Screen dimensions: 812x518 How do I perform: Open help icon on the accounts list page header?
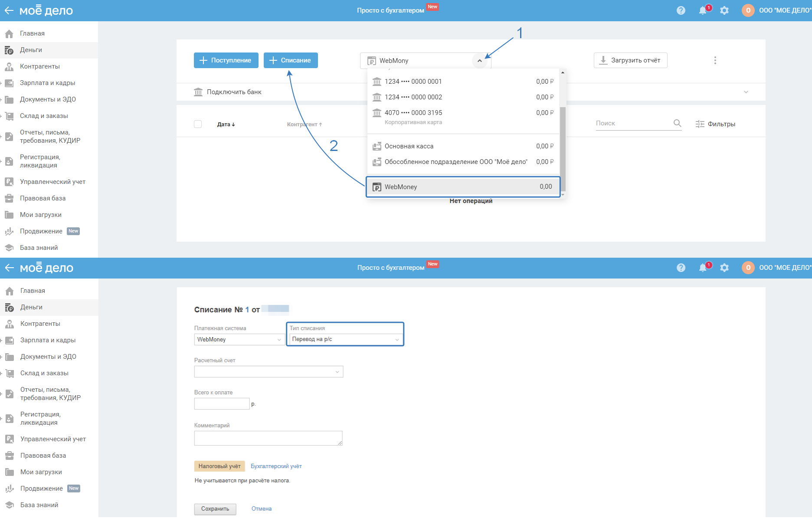point(681,10)
